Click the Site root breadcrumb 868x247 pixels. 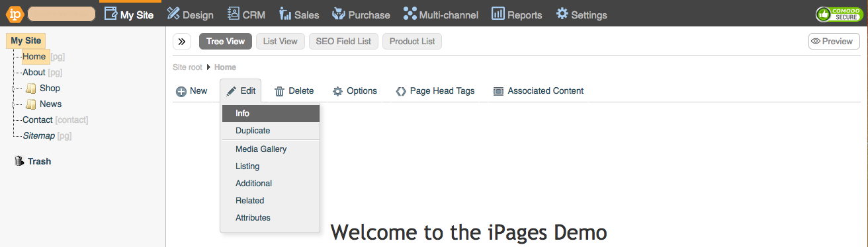coord(187,67)
